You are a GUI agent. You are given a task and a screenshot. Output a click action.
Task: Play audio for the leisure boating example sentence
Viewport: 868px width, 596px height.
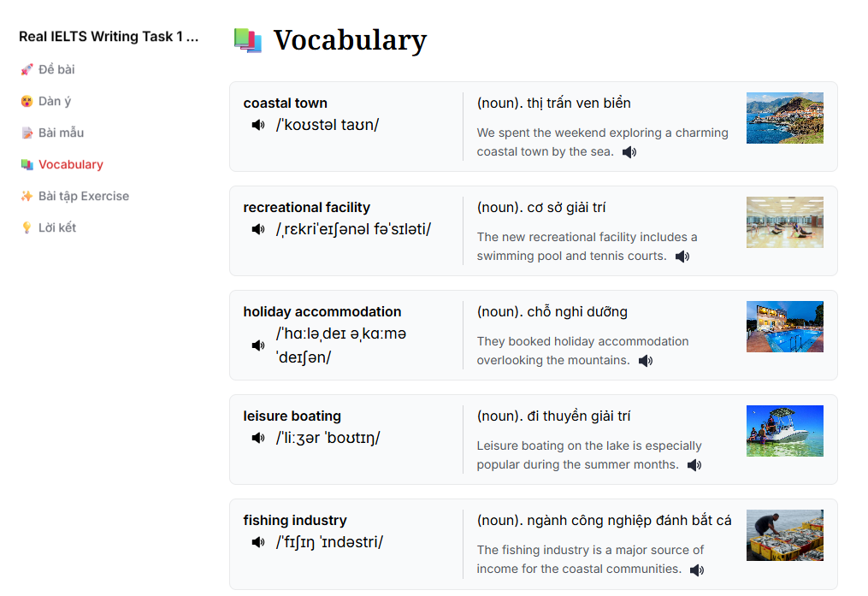pyautogui.click(x=694, y=465)
